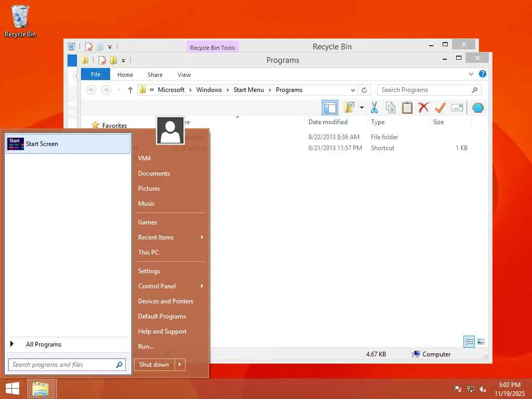Viewport: 532px width, 399px height.
Task: Open Customize Quick Access Toolbar dropdown in Programs
Action: 124,61
